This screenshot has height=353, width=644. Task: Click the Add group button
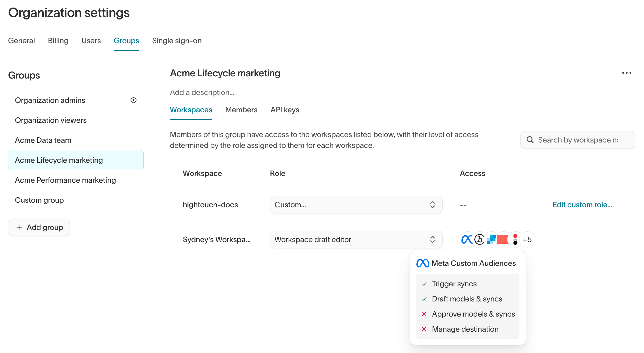39,227
